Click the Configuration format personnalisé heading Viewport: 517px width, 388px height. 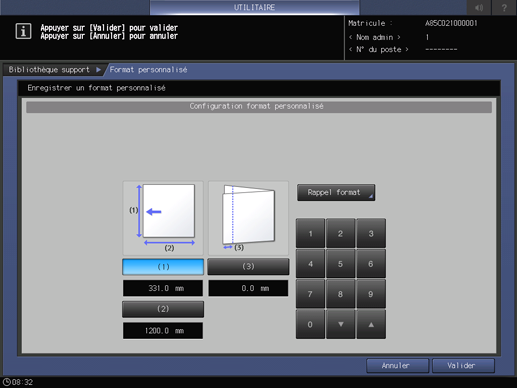(x=257, y=106)
